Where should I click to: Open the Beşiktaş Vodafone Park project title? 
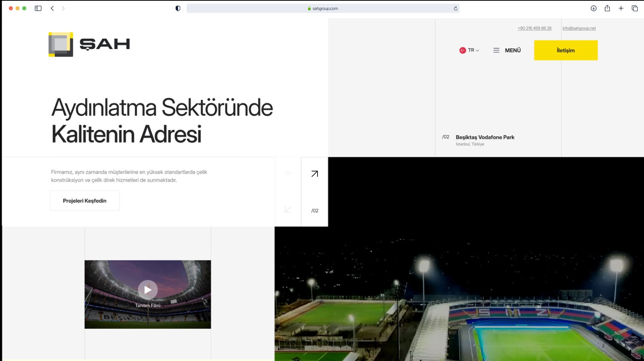485,137
